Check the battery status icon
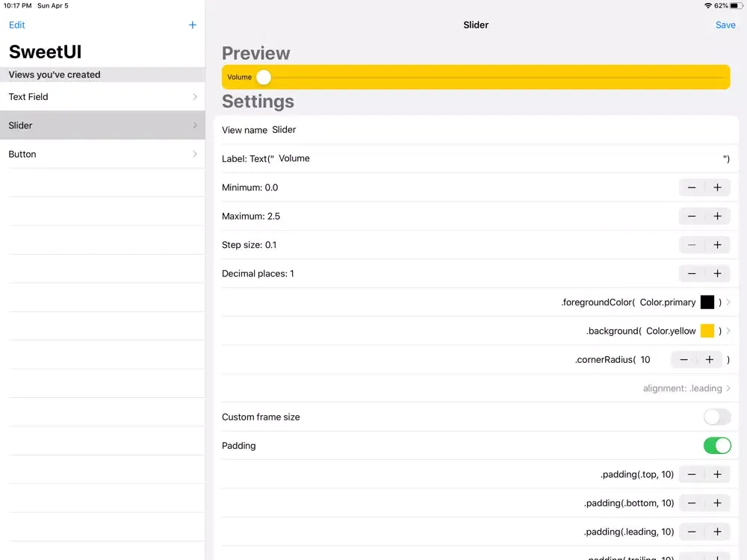Image resolution: width=747 pixels, height=560 pixels. [x=737, y=6]
